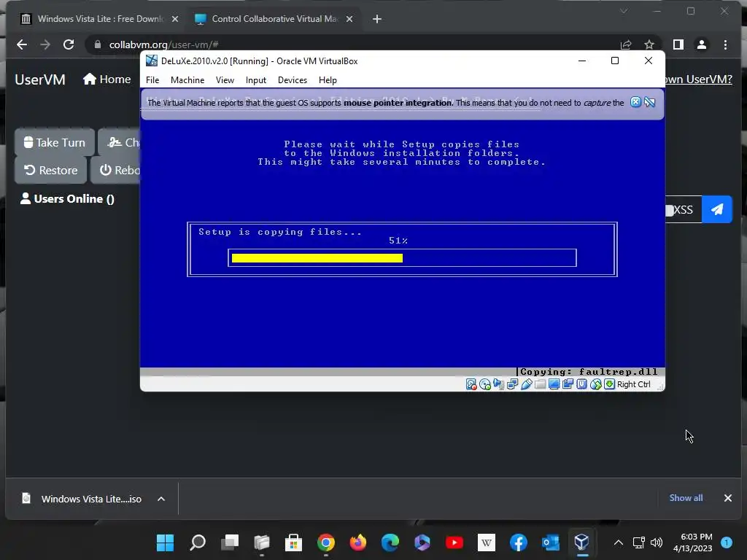
Task: Open the Machine menu in VirtualBox
Action: tap(187, 80)
